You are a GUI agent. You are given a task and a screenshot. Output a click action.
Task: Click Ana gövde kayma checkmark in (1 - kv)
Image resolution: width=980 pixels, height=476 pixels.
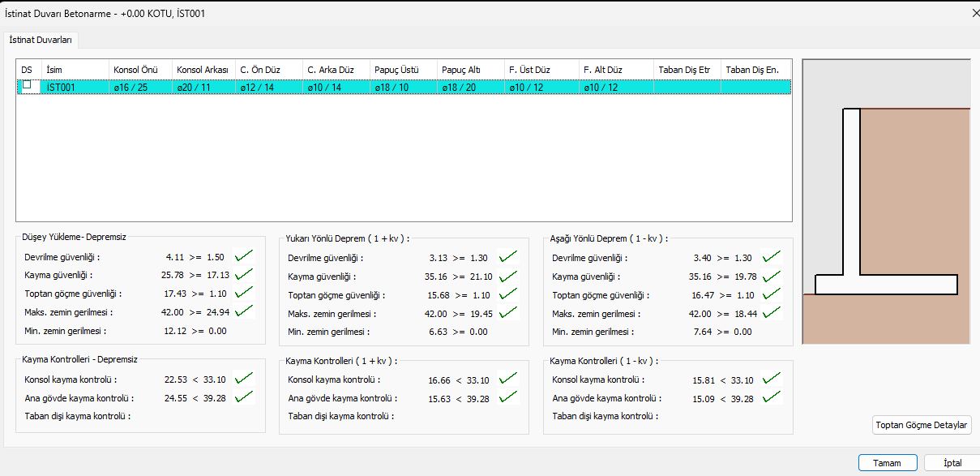click(x=772, y=397)
